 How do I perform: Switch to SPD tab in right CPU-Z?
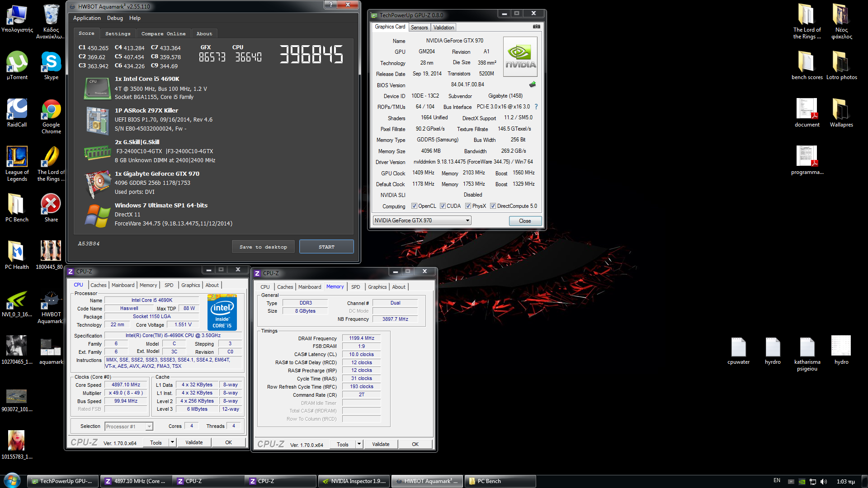coord(356,287)
